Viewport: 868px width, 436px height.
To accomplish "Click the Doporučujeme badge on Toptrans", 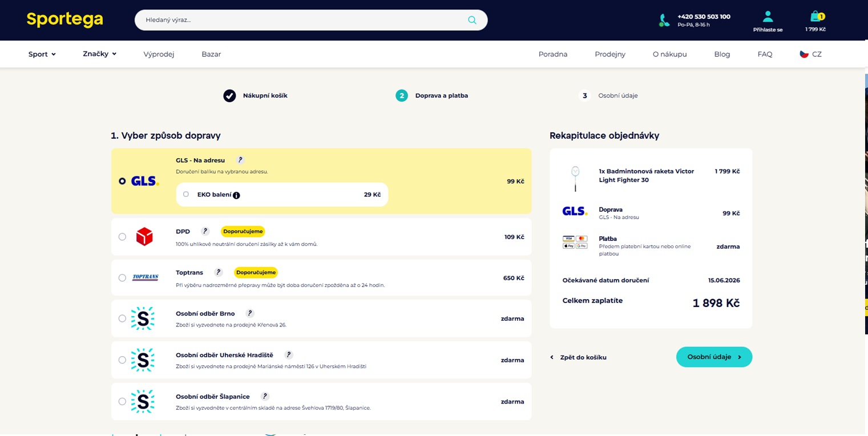I will pos(256,272).
